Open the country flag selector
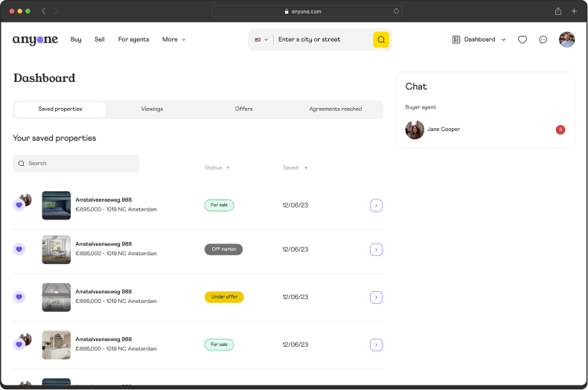 coord(261,39)
